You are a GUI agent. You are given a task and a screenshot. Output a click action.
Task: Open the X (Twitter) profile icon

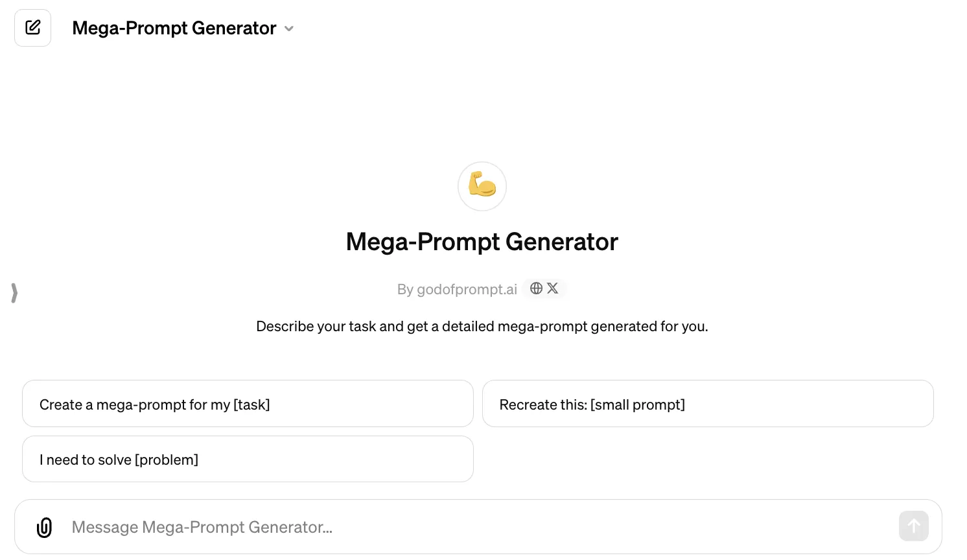(x=552, y=288)
